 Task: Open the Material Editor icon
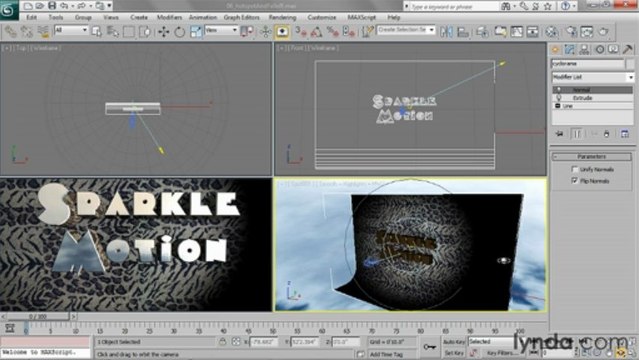click(551, 31)
